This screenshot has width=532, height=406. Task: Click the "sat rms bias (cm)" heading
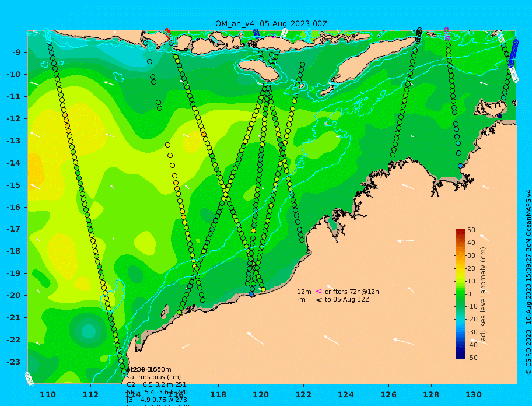pyautogui.click(x=153, y=377)
